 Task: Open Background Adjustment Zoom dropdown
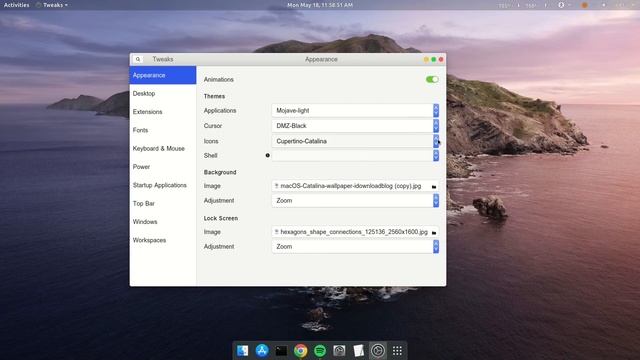pos(355,200)
